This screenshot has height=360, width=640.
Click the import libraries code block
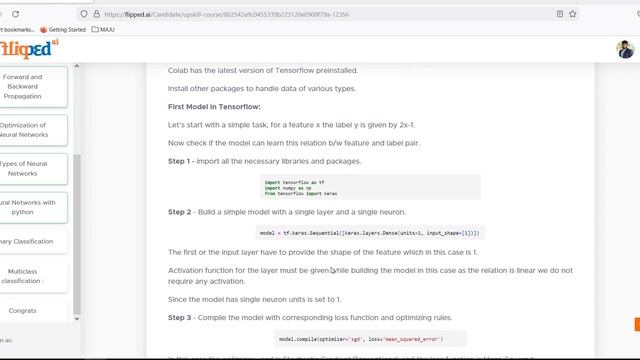coord(370,187)
